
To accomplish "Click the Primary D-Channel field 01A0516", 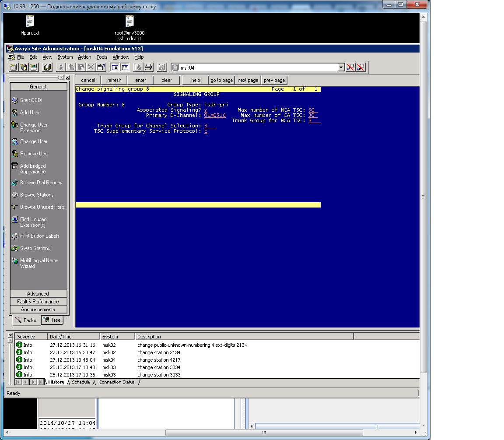I will (x=215, y=115).
